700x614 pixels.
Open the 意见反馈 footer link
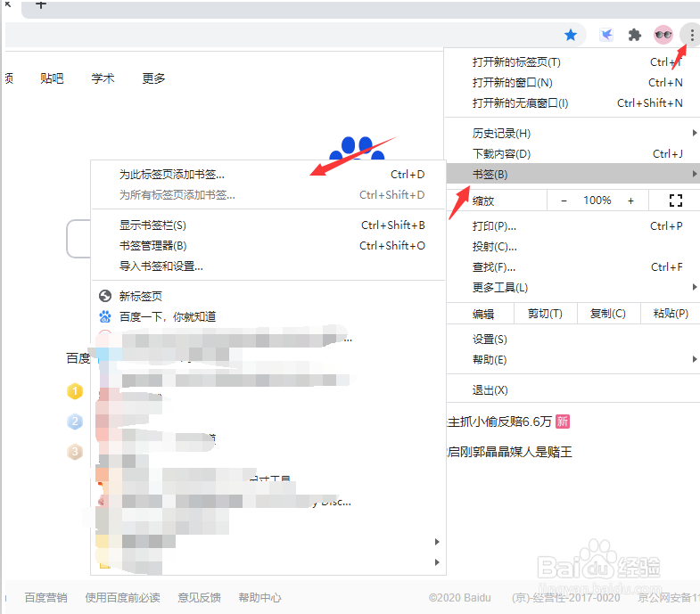coord(199,597)
